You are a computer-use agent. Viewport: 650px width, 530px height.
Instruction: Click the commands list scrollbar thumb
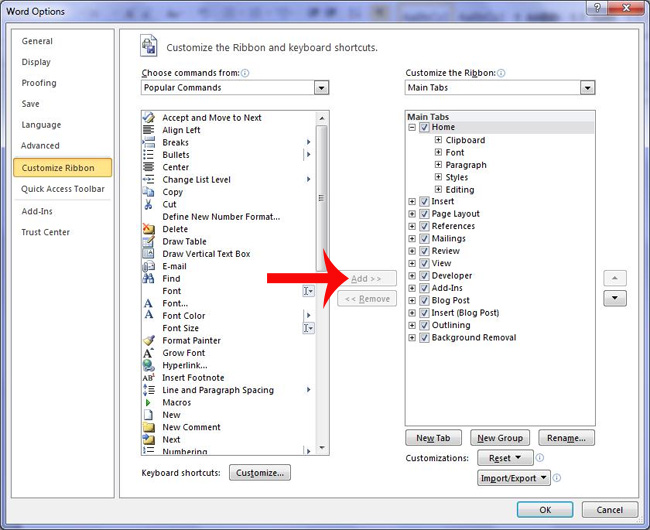[x=321, y=198]
